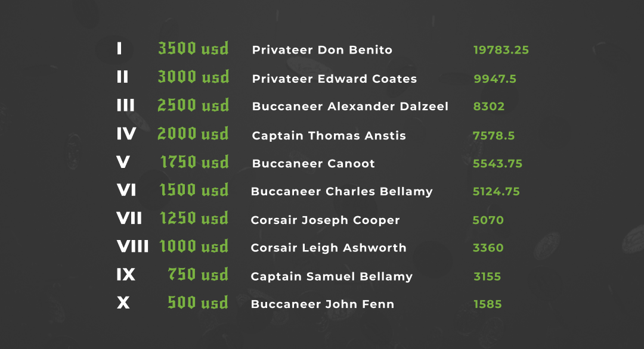Select the rank IV numeral

126,134
